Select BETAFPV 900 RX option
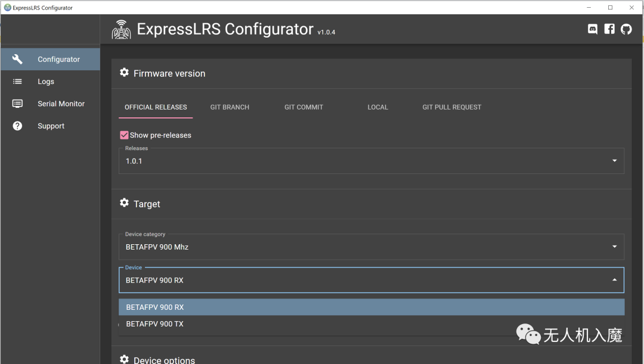644x364 pixels. click(x=155, y=307)
